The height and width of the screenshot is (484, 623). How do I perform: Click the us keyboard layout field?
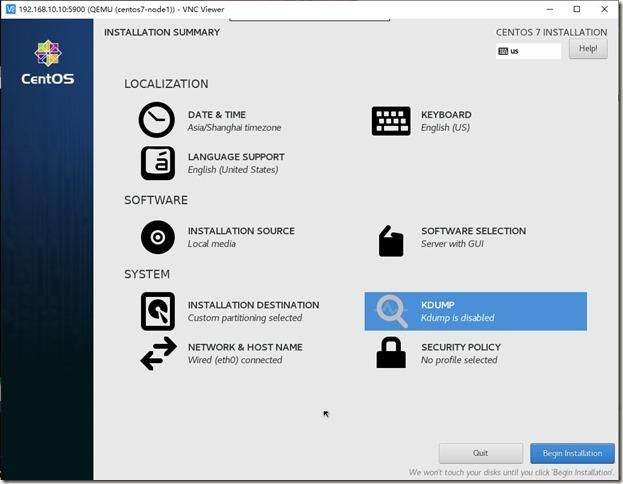(528, 51)
